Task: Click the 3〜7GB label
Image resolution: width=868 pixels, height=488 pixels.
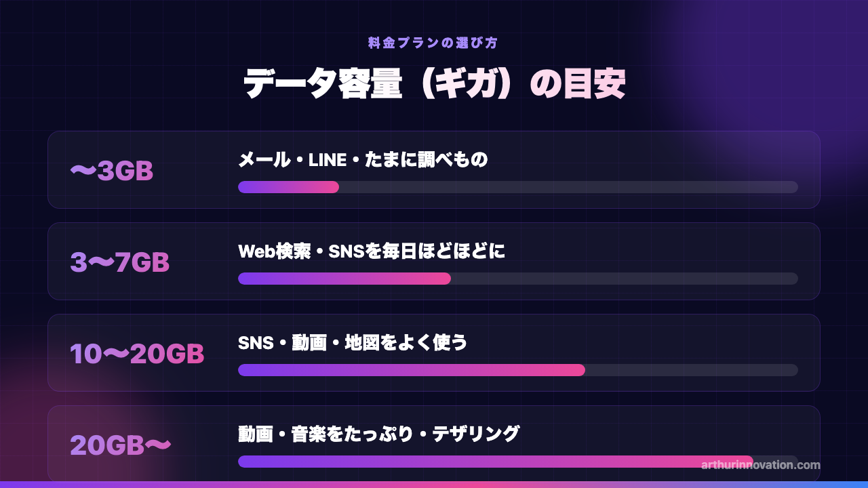Action: [120, 262]
